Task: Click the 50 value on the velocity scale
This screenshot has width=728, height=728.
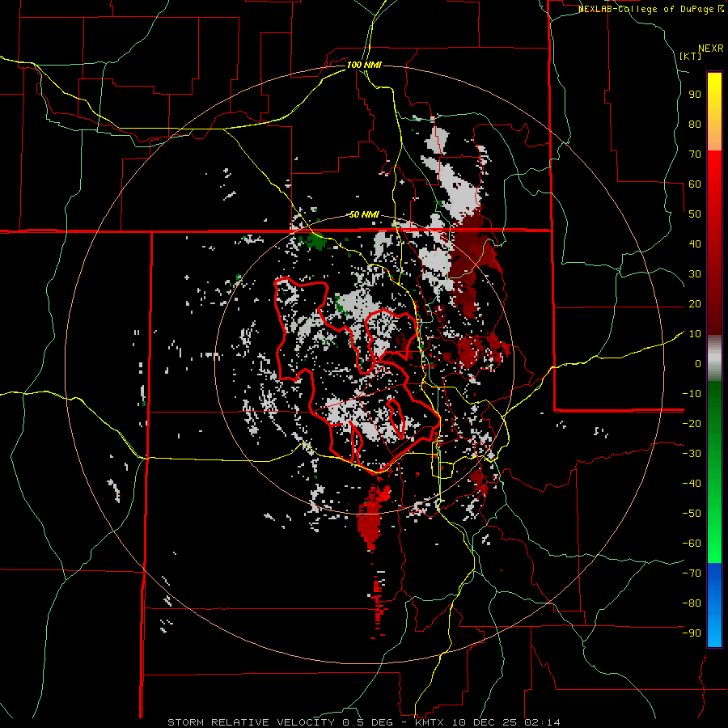Action: (695, 214)
